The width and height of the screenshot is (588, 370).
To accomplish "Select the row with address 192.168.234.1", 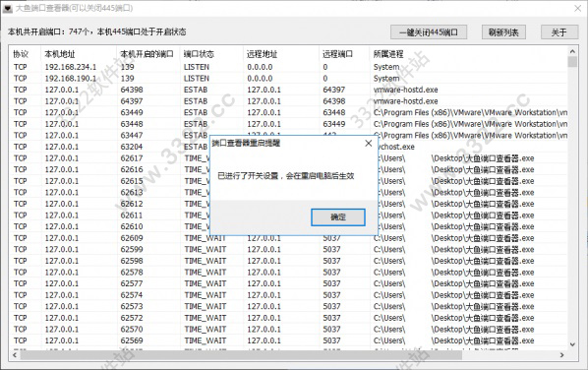I will [x=288, y=67].
